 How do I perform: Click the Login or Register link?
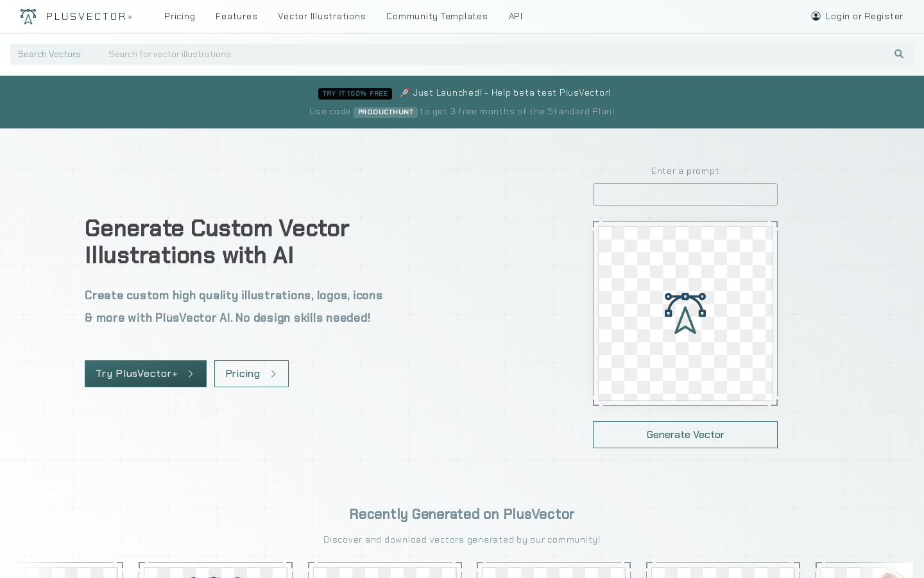[x=864, y=16]
